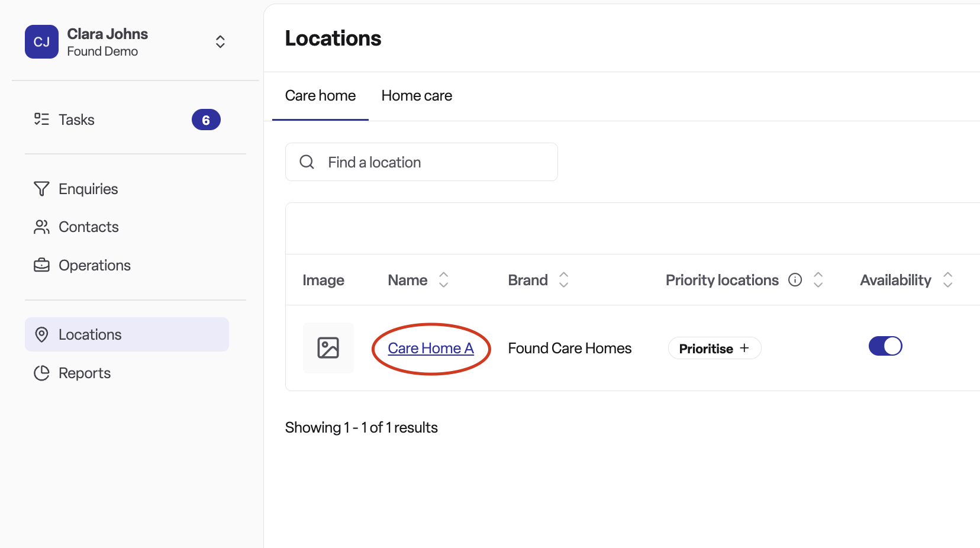Click the Operations briefcase icon

pyautogui.click(x=41, y=265)
